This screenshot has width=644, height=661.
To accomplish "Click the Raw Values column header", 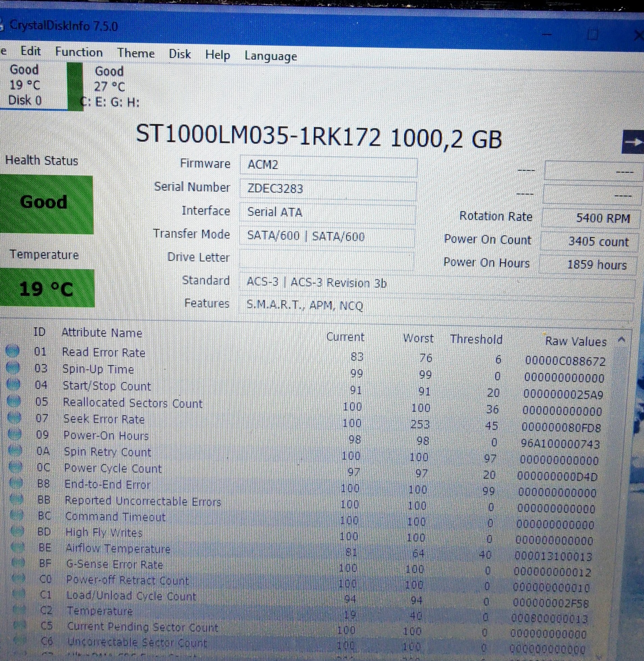I will click(x=576, y=341).
